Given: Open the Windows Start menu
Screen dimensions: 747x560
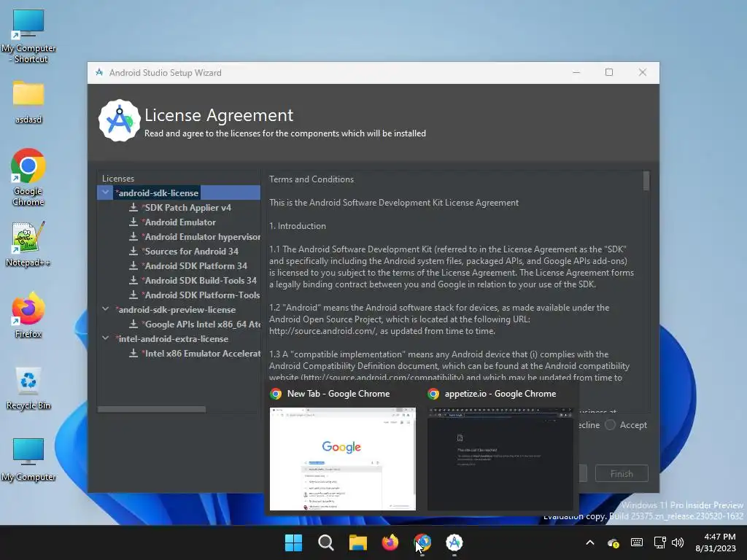Looking at the screenshot, I should pyautogui.click(x=293, y=542).
